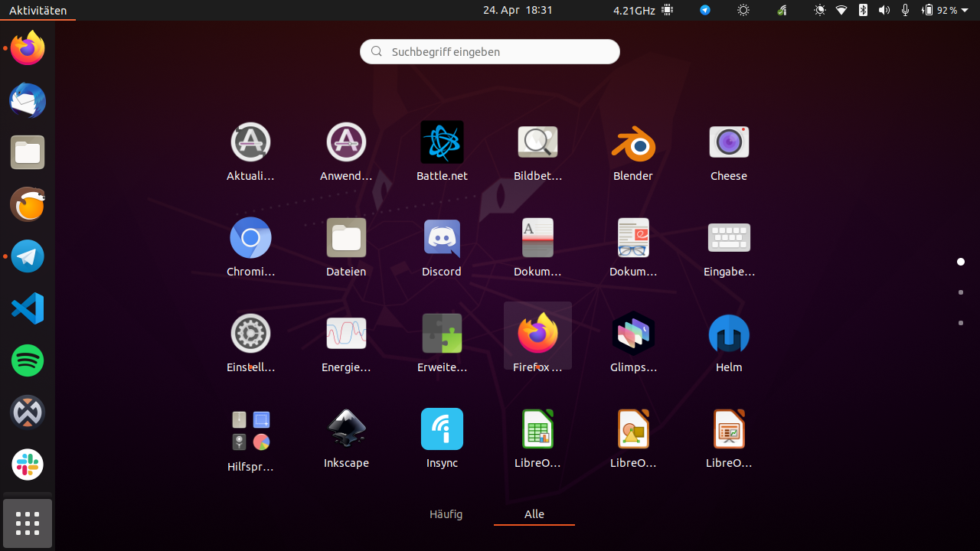Click the Bluetooth status icon
Viewport: 980px width, 551px height.
(863, 10)
